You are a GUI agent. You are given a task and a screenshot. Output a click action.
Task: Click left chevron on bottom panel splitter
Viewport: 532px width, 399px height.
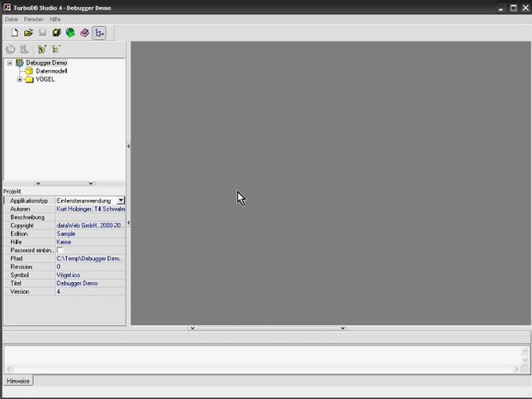192,328
